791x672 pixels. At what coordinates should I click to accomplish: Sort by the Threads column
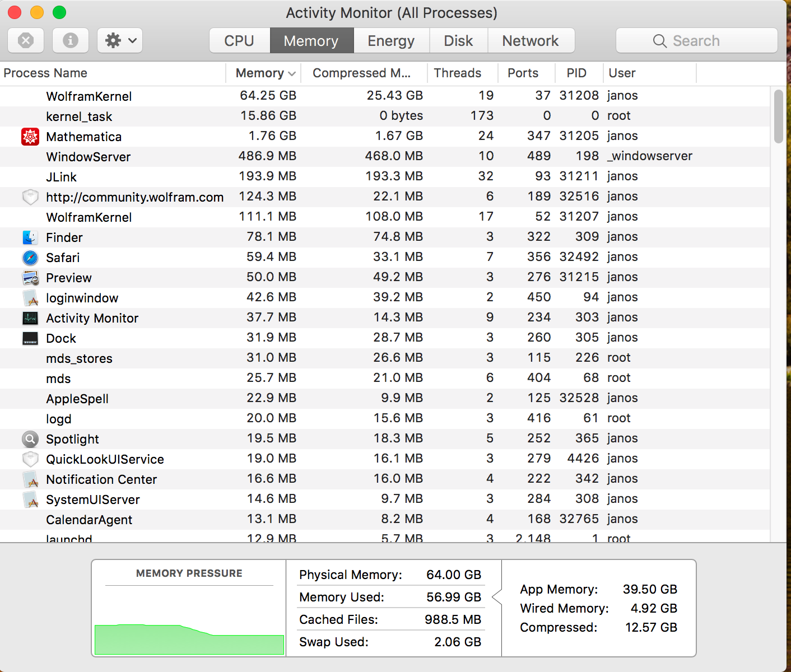point(463,73)
